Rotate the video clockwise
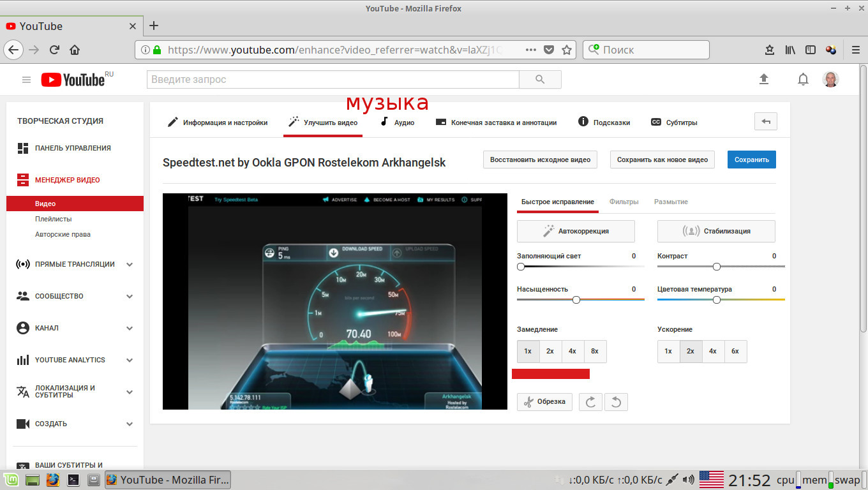Screen dimensions: 868x490 point(590,402)
